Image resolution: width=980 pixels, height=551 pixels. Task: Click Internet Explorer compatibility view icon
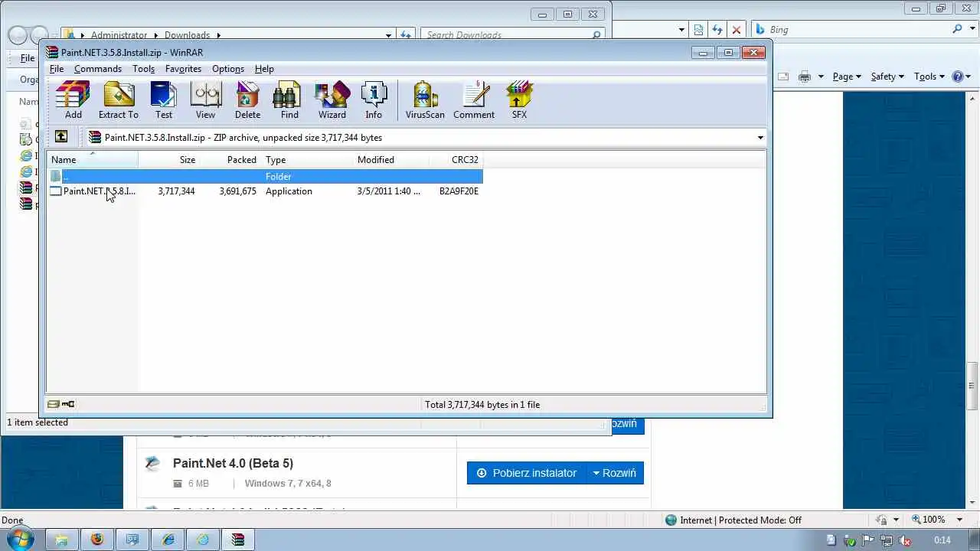click(698, 30)
